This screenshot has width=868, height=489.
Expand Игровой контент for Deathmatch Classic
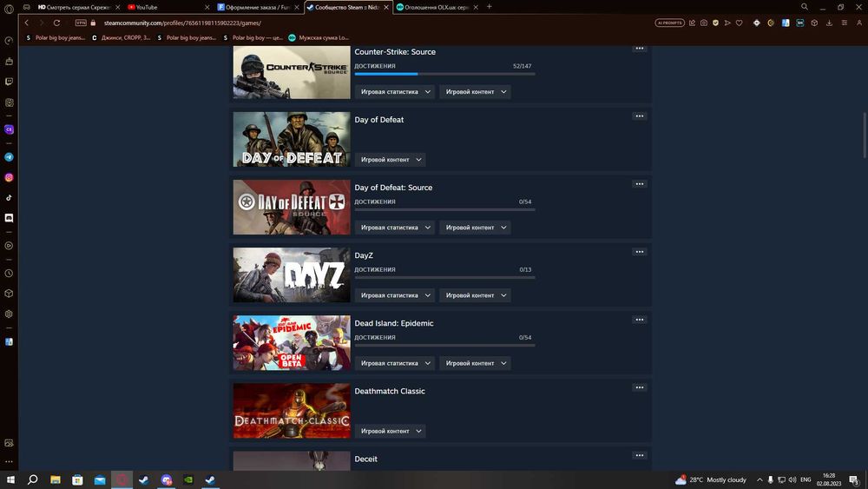(391, 431)
